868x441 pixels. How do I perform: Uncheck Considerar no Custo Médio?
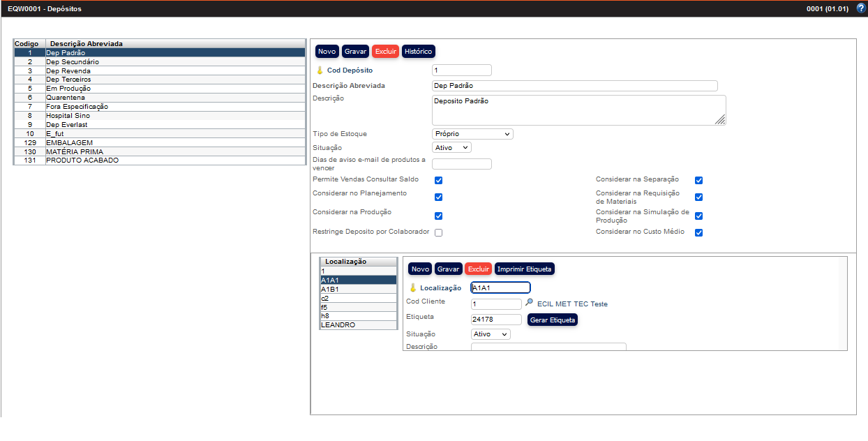[698, 232]
